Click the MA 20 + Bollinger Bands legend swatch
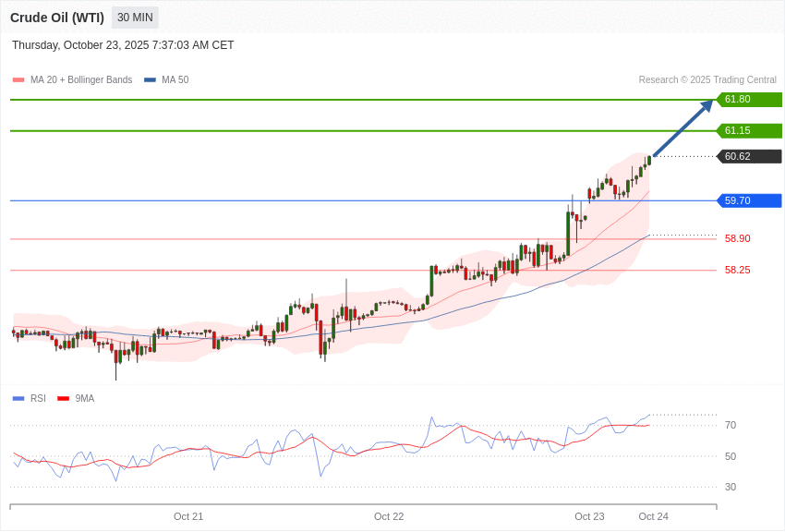 pyautogui.click(x=18, y=80)
